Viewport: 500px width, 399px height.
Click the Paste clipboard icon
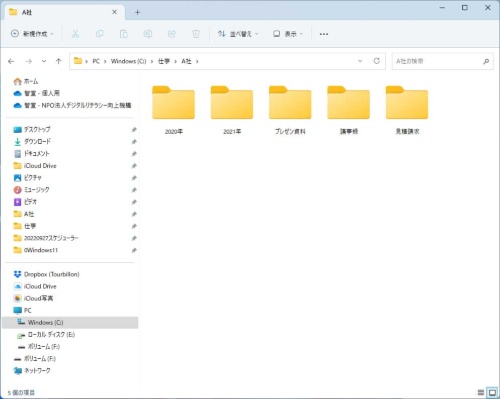tap(124, 34)
